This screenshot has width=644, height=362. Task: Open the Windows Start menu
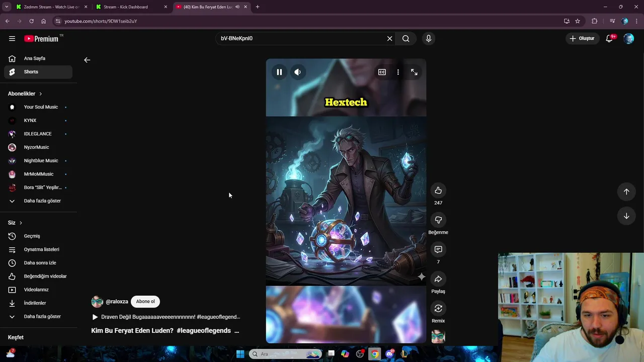point(240,354)
